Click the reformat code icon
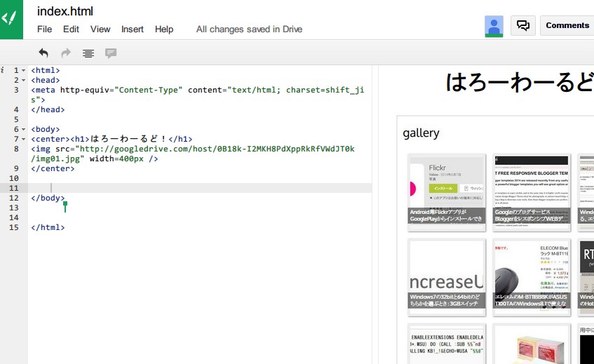 (88, 53)
